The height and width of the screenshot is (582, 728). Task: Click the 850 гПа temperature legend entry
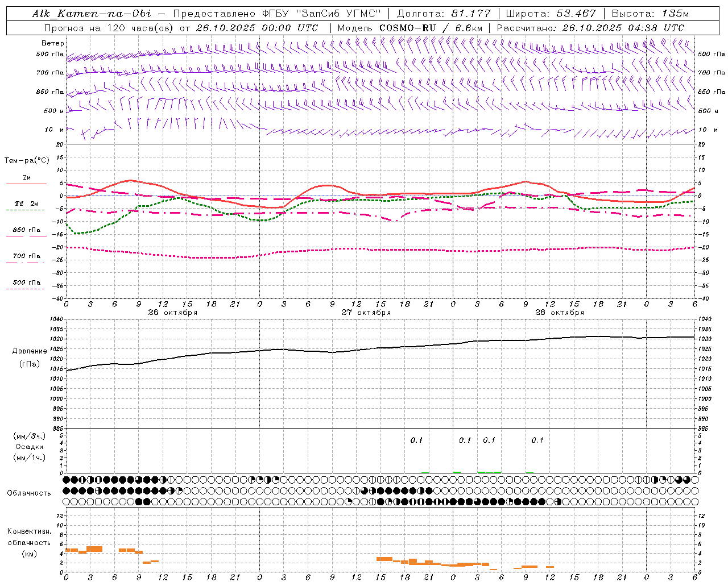[26, 230]
